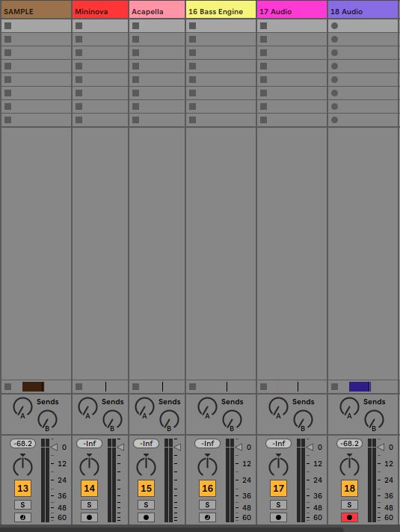Screen dimensions: 400x532
Task: Click volume fader handle on 16 Bass Engine
Action: pos(239,447)
